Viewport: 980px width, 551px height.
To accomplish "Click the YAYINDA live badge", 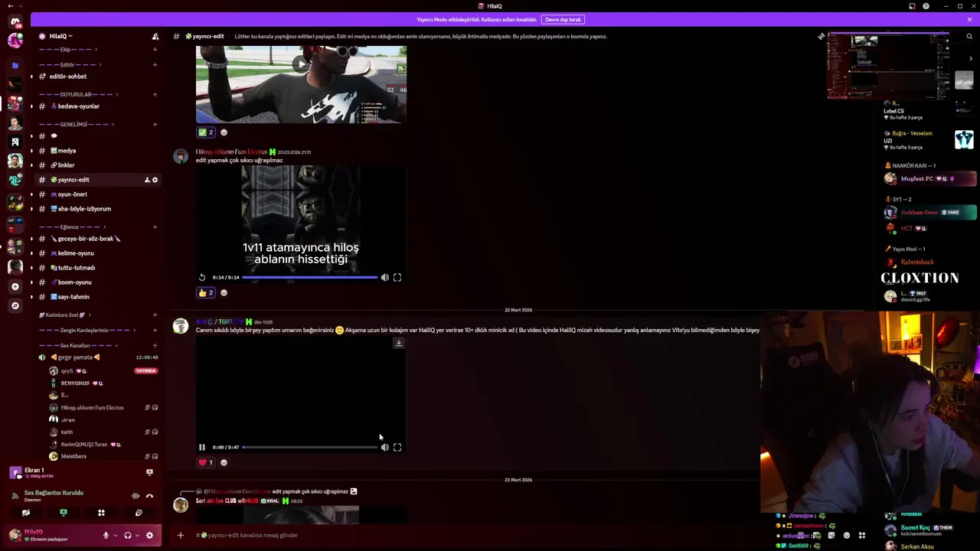I will (145, 371).
